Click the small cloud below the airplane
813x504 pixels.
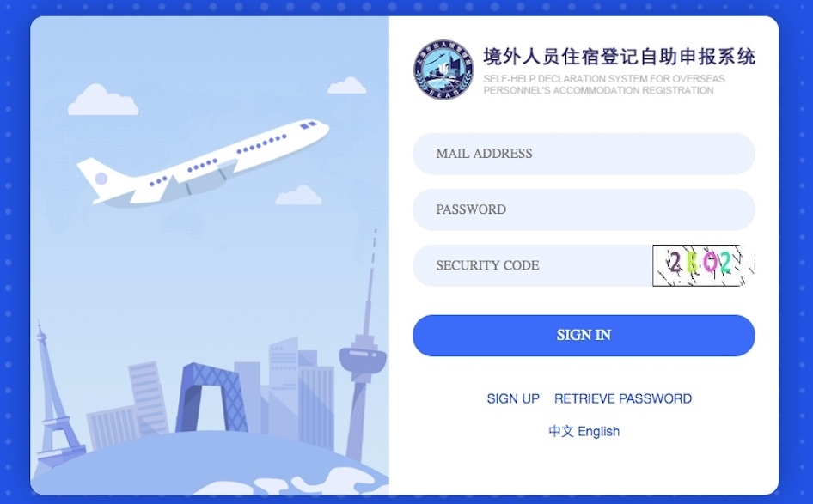tap(298, 195)
